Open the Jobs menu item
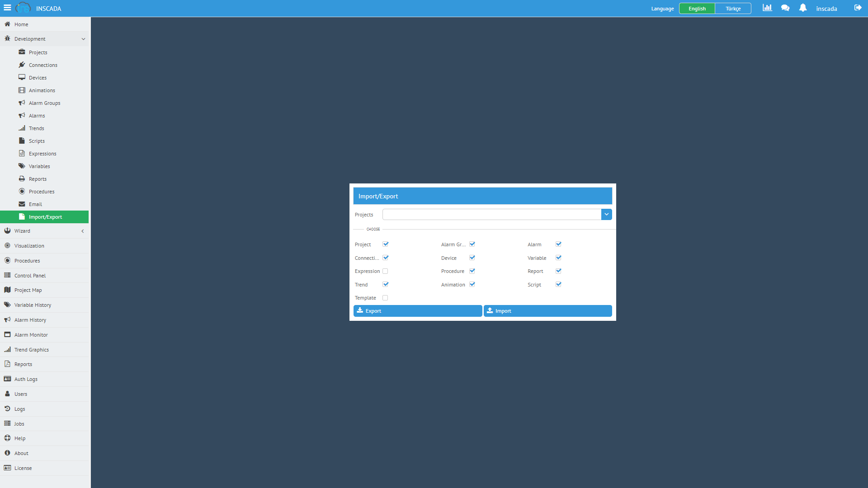The image size is (868, 488). click(44, 424)
